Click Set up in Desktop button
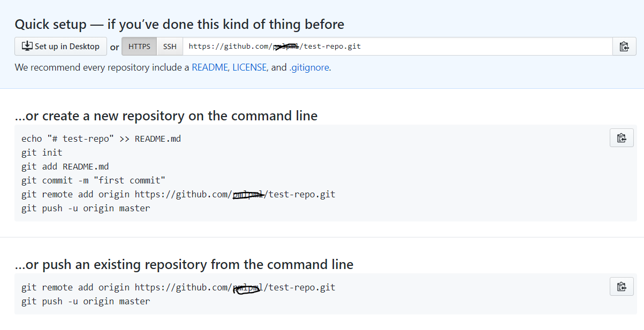Viewport: 644px width, 330px height. pyautogui.click(x=60, y=47)
